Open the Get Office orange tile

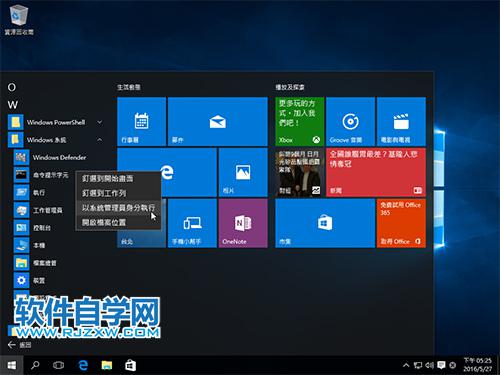click(401, 223)
